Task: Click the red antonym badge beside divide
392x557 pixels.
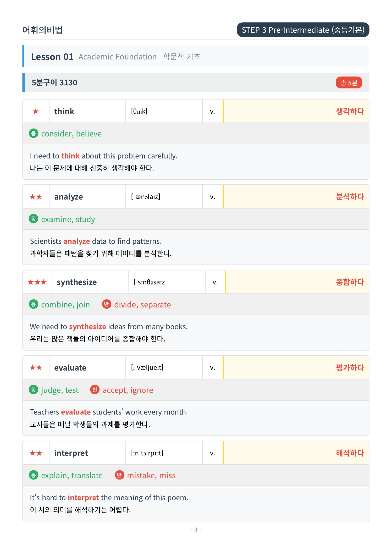Action: tap(106, 304)
